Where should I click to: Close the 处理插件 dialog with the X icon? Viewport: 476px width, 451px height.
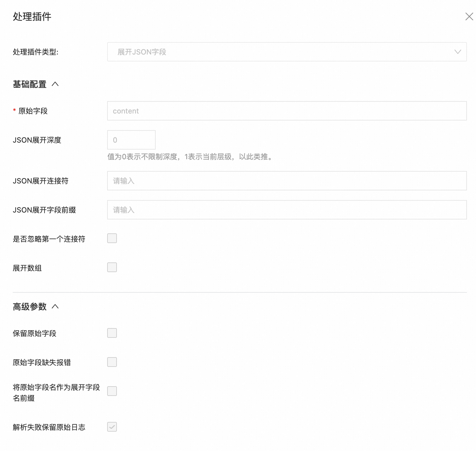tap(469, 17)
